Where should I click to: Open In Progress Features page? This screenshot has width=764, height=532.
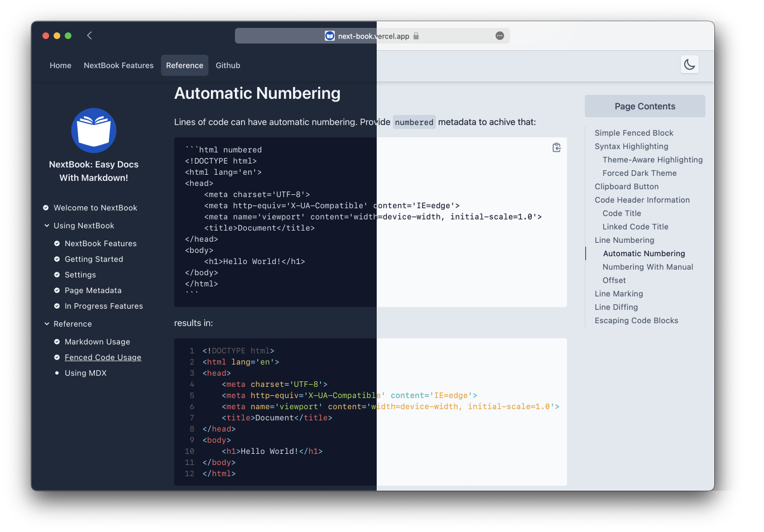(104, 306)
